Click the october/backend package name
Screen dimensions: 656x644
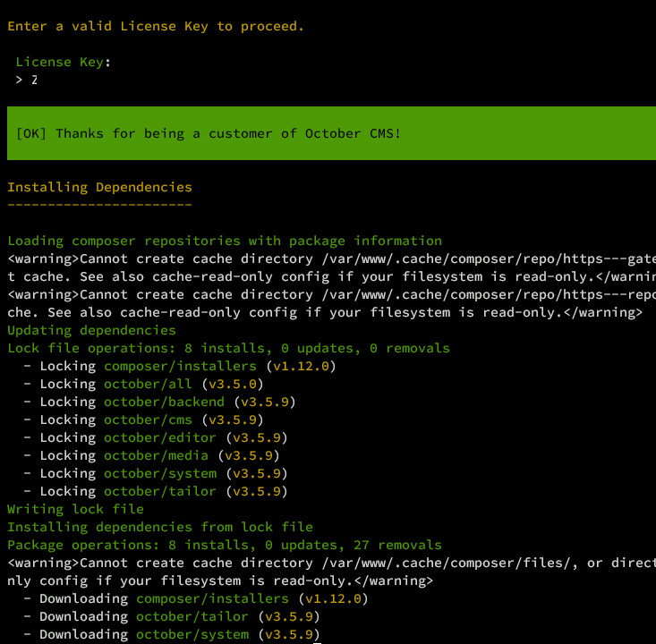click(x=164, y=402)
